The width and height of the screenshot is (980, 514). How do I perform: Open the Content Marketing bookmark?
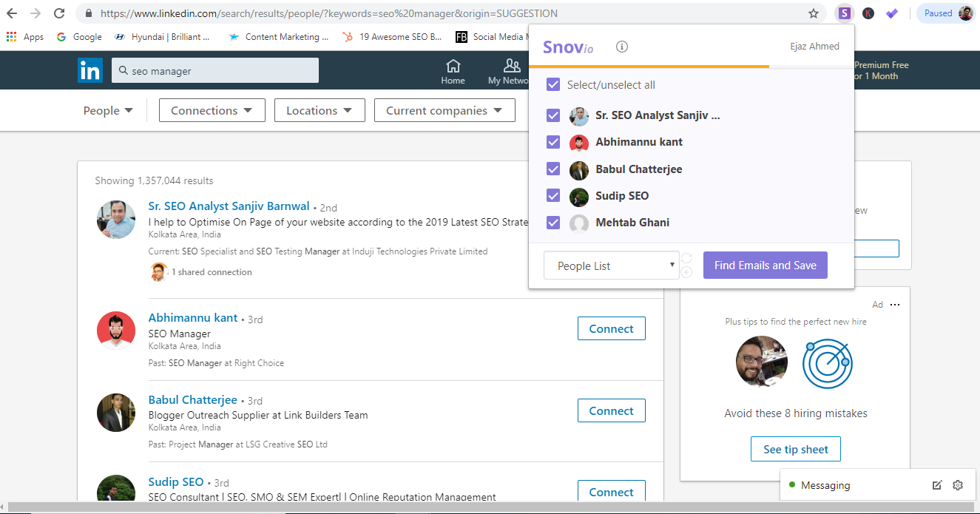coord(278,36)
